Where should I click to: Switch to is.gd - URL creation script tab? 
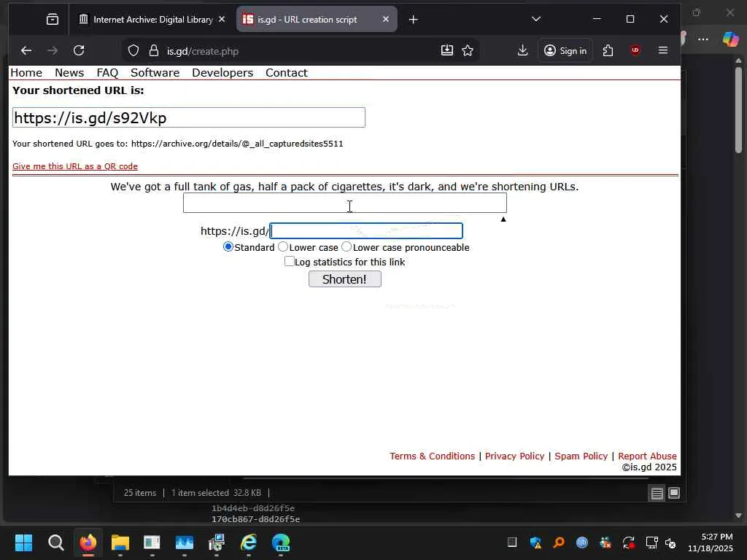coord(317,19)
